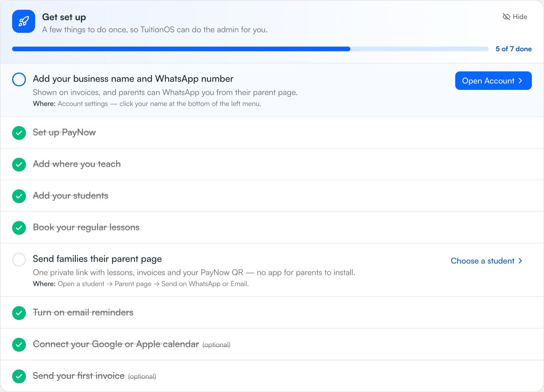544x392 pixels.
Task: Click 'Send families their parent page' title
Action: 97,259
